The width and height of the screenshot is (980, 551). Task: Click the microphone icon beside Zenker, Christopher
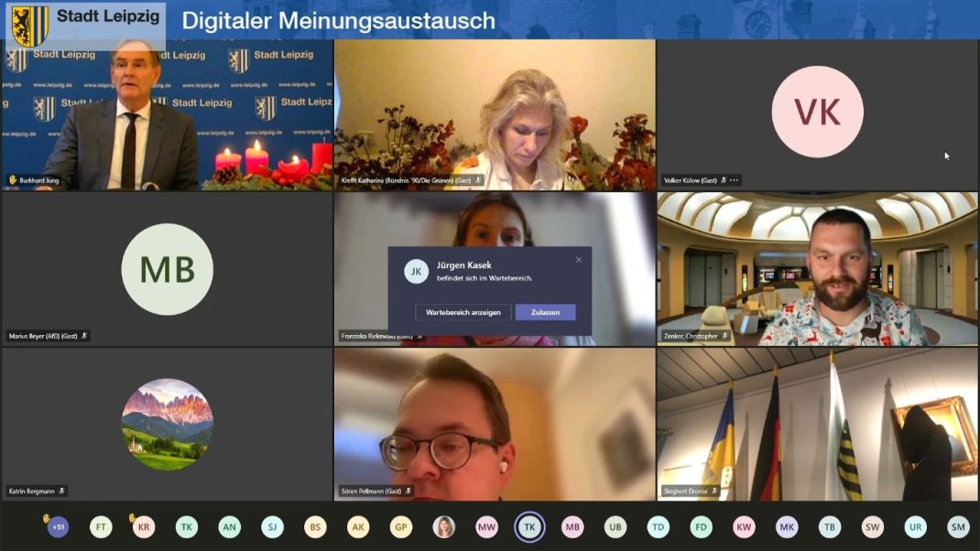(723, 335)
